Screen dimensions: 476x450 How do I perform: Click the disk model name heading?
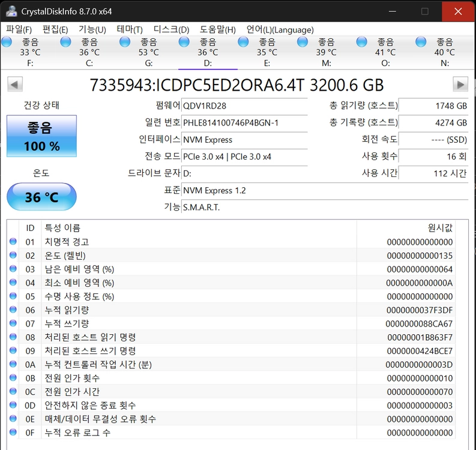(236, 85)
